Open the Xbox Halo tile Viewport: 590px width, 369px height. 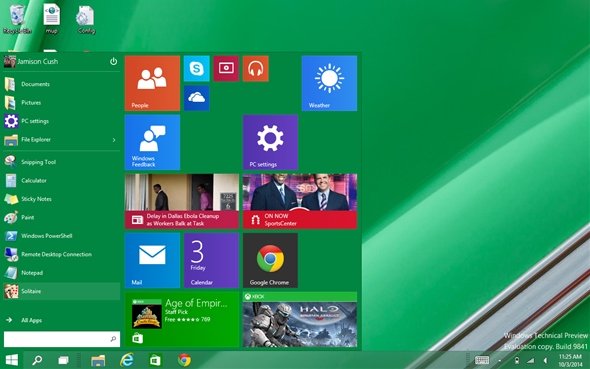[x=300, y=319]
